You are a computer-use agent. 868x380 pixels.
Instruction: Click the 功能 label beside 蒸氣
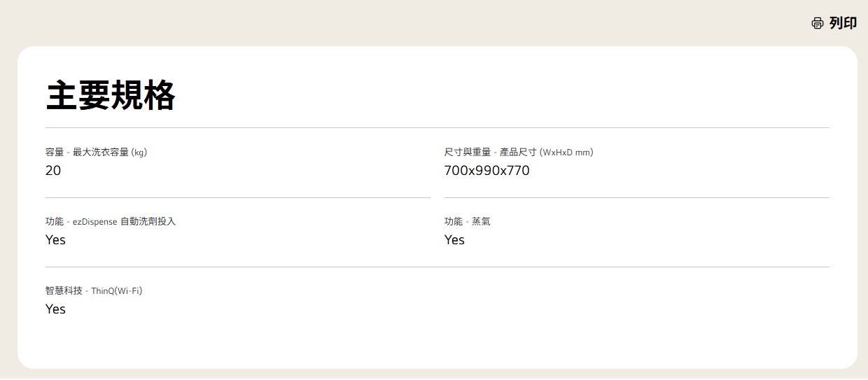coord(453,221)
